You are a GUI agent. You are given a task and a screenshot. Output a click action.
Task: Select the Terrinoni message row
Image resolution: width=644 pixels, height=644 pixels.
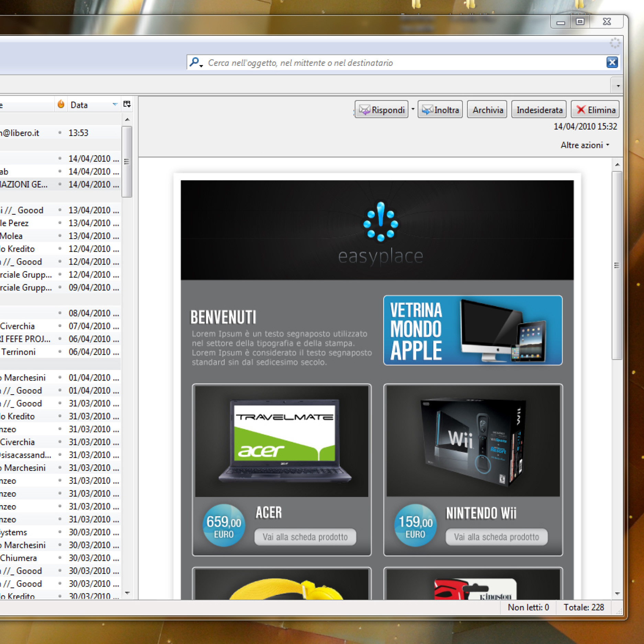(x=60, y=352)
